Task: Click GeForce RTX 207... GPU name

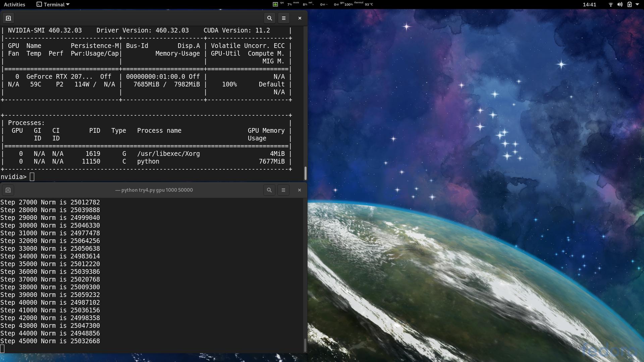Action: 59,77
